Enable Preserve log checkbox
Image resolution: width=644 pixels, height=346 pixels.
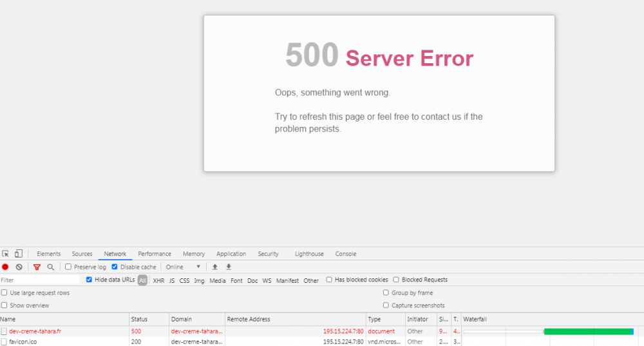point(68,267)
